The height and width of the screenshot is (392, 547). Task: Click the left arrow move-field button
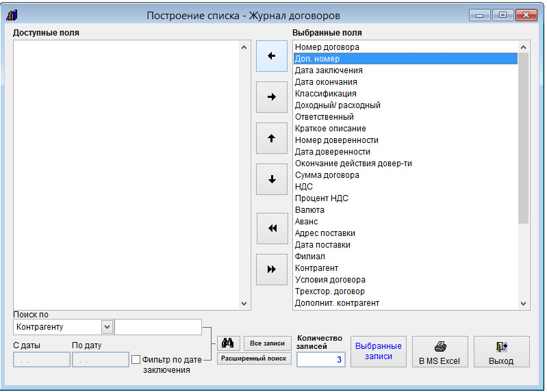[x=271, y=56]
